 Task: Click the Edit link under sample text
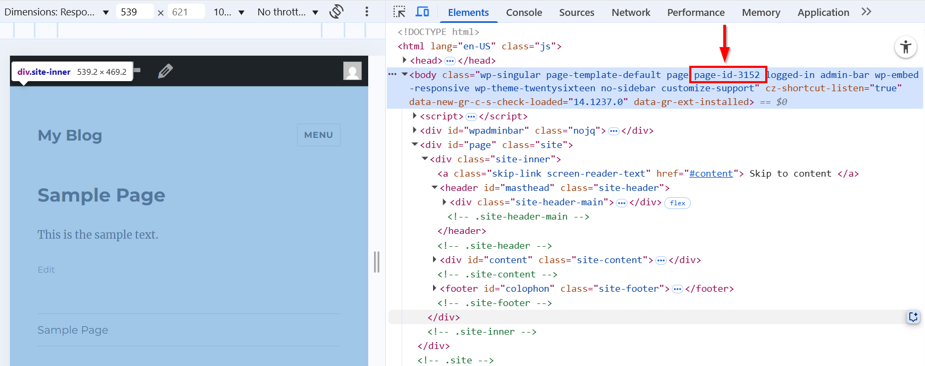coord(46,270)
